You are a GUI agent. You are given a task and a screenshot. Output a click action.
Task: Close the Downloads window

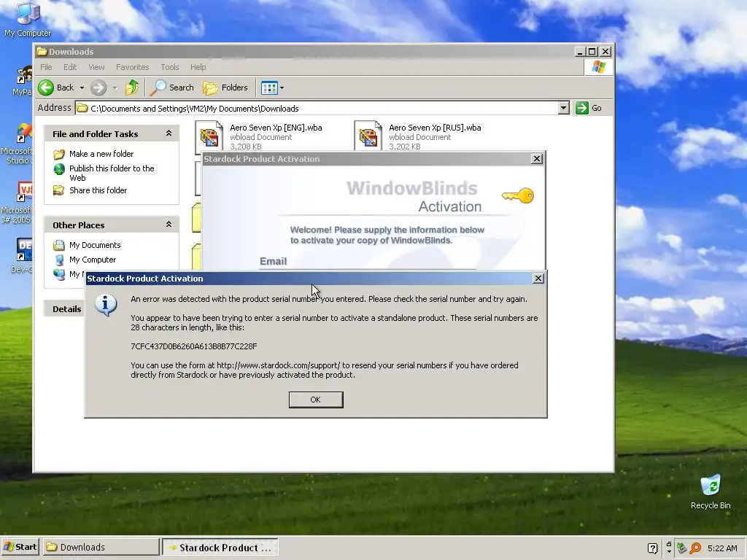[605, 52]
